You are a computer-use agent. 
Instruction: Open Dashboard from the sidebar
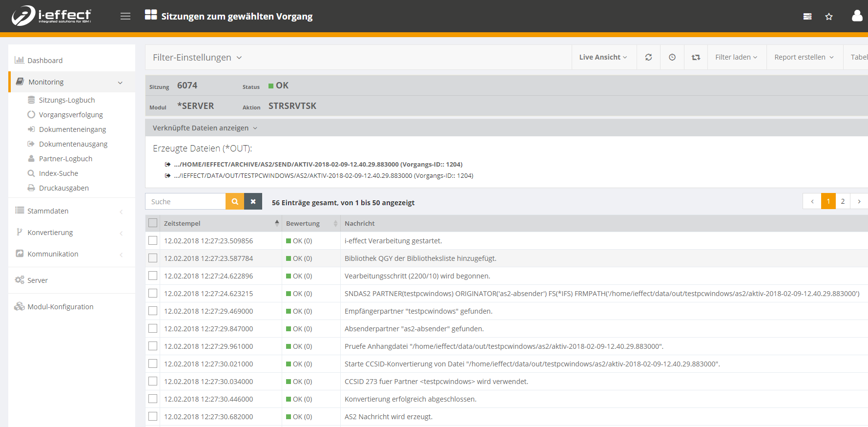point(45,61)
